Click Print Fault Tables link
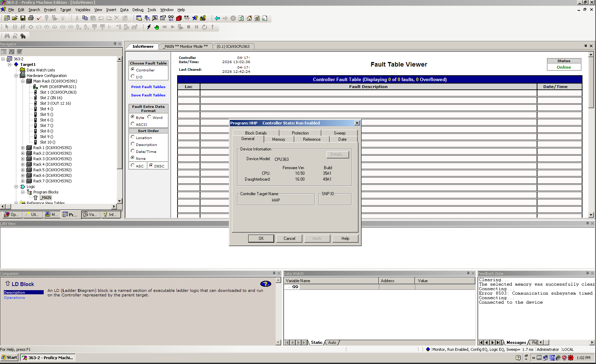The height and width of the screenshot is (364, 596). point(148,87)
